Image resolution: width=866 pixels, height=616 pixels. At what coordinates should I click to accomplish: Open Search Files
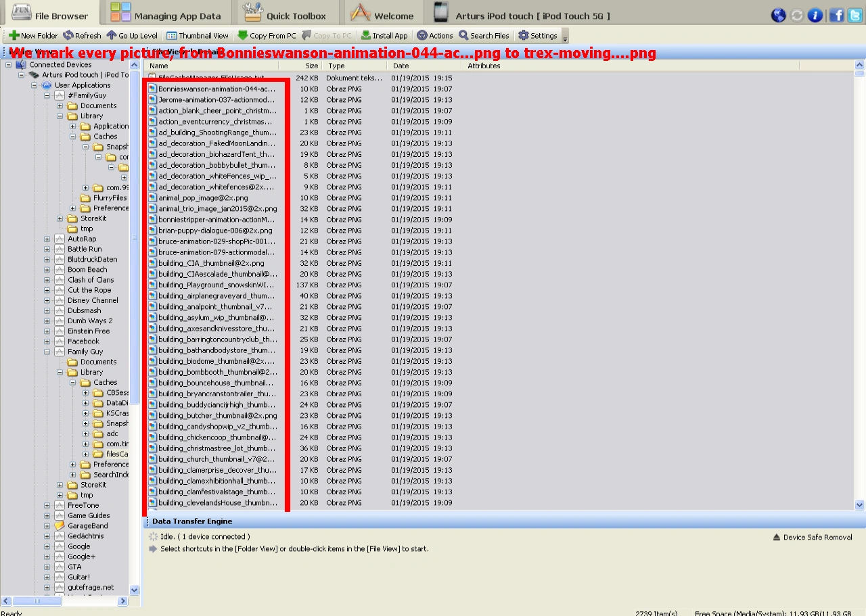(x=484, y=36)
